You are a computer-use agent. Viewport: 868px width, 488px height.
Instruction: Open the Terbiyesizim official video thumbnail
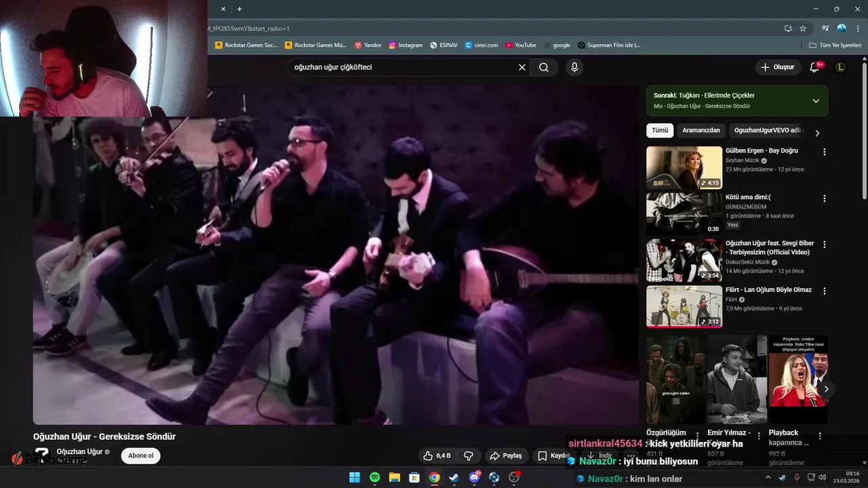pos(684,260)
